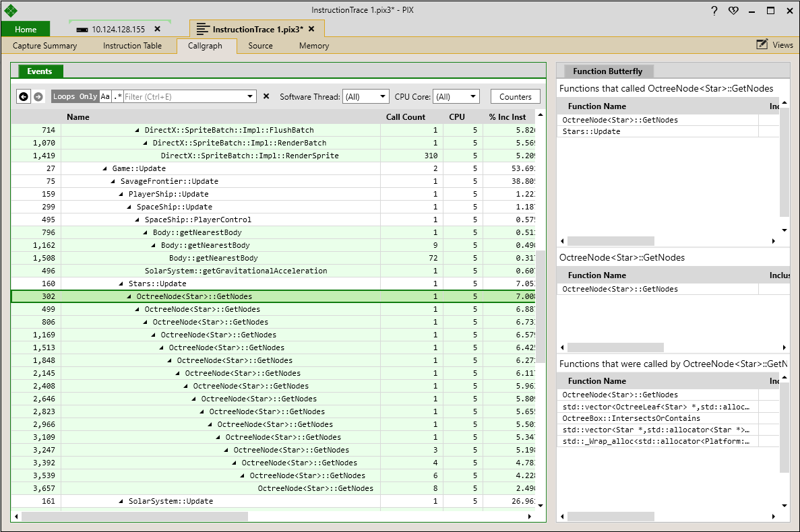Collapse the Stars::Update tree node

pos(121,284)
